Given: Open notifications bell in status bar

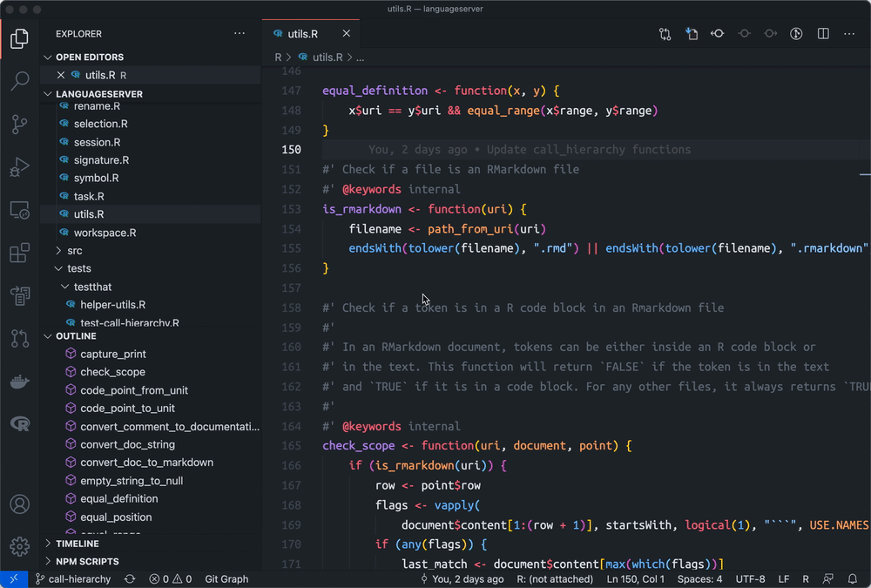Looking at the screenshot, I should 852,579.
